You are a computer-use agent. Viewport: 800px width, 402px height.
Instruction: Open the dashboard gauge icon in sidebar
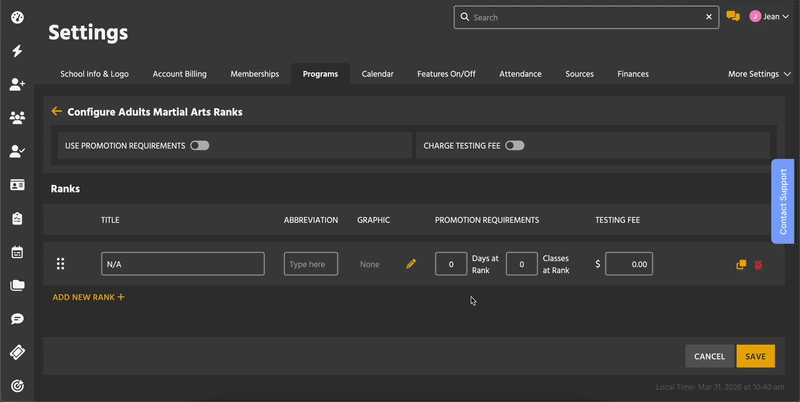17,17
